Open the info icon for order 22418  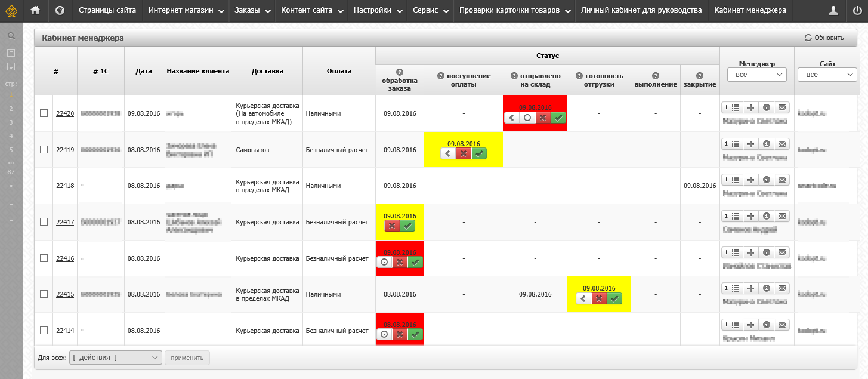point(767,180)
